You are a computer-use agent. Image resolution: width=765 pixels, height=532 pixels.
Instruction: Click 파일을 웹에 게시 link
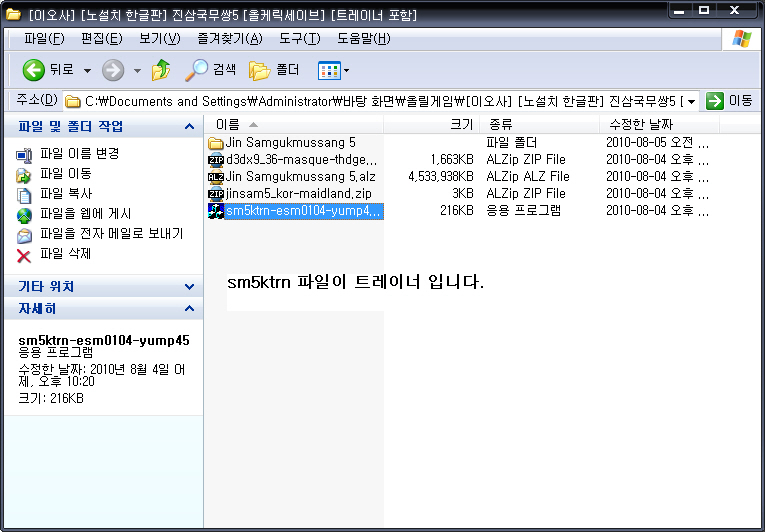point(85,214)
